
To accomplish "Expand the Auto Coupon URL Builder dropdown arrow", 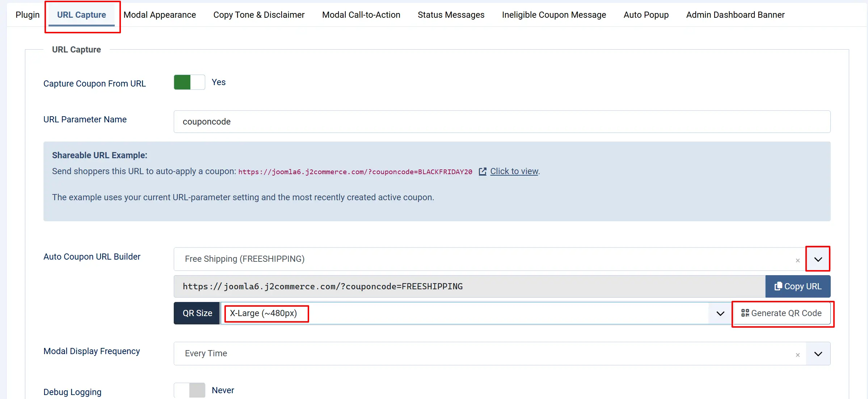I will (818, 259).
